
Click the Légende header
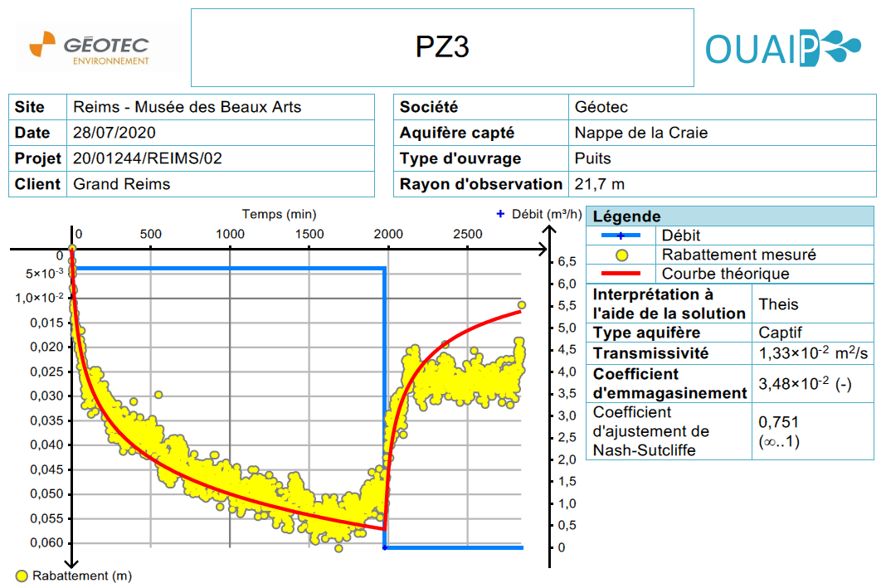(x=730, y=216)
